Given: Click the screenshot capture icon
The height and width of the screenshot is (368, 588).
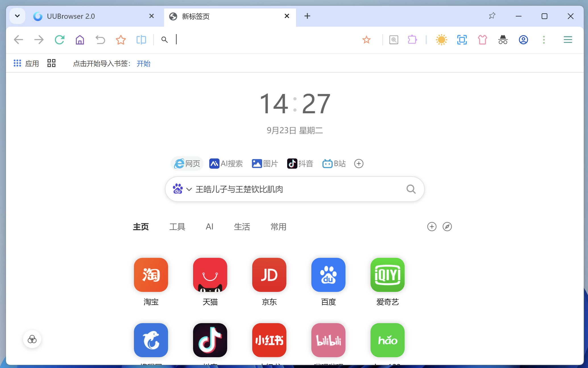Looking at the screenshot, I should 462,40.
